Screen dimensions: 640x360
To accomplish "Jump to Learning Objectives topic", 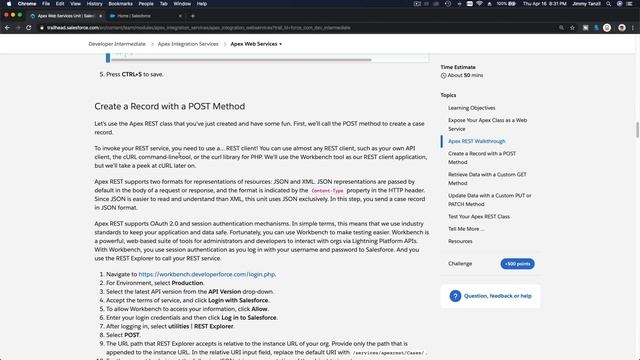I will pyautogui.click(x=471, y=108).
